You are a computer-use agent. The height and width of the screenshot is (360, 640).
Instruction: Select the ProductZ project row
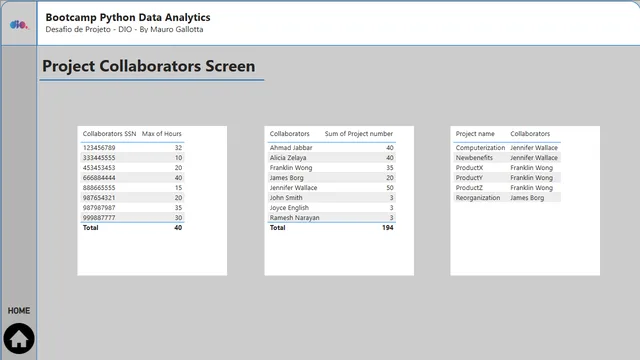507,188
